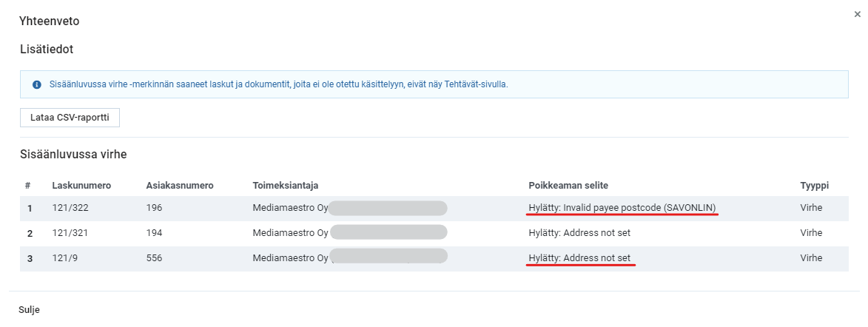This screenshot has height=327, width=868.
Task: Close the Yhteenveto dialog with the X
Action: click(857, 14)
